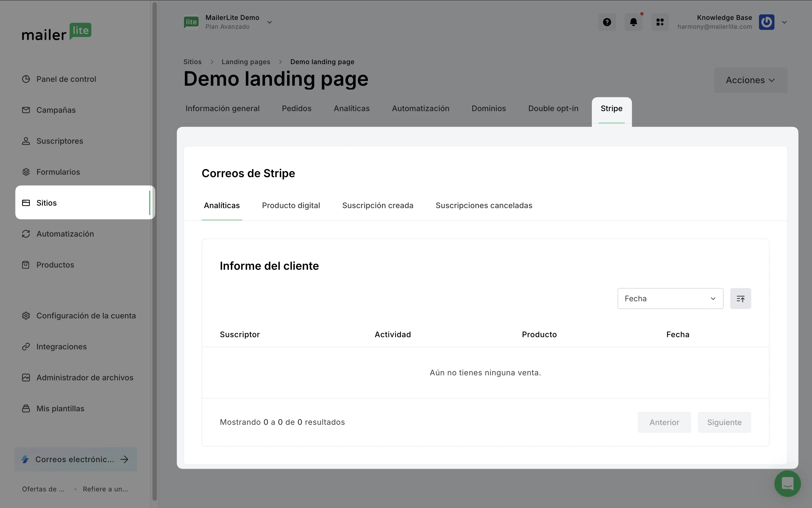Viewport: 812px width, 508px height.
Task: Switch to the Pedidos tab
Action: coord(296,108)
